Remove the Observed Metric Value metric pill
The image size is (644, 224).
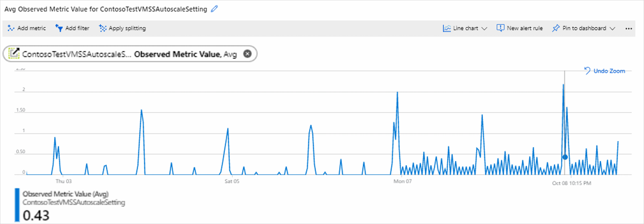(247, 54)
